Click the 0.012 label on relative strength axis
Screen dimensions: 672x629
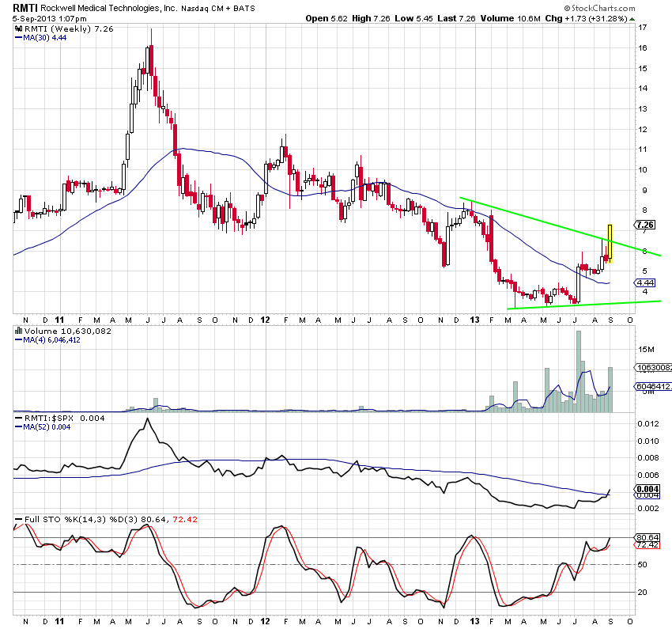tap(648, 423)
